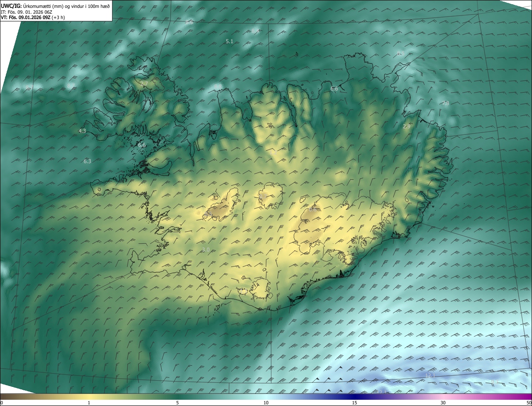Image resolution: width=532 pixels, height=406 pixels.
Task: Click the 6.6 label beside the Breiðafjörður islands
Action: (142, 145)
